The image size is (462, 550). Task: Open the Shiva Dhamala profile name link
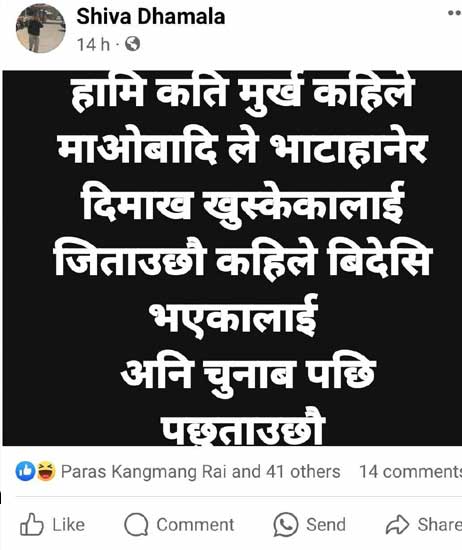click(x=150, y=16)
